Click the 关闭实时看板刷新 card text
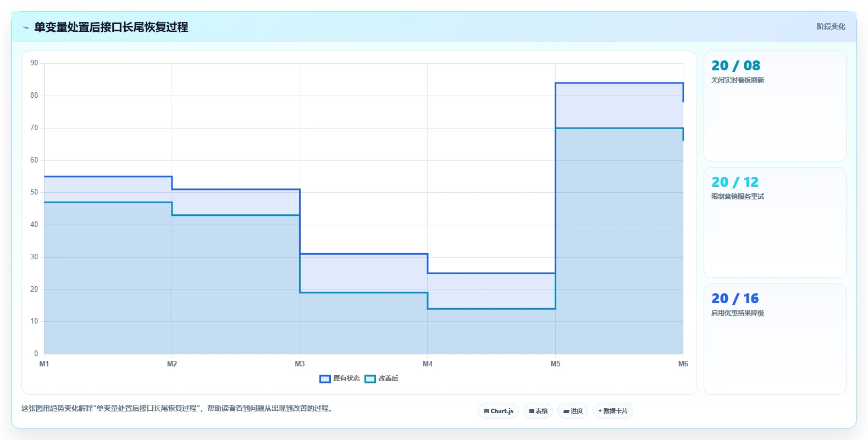This screenshot has height=440, width=868. [x=737, y=80]
